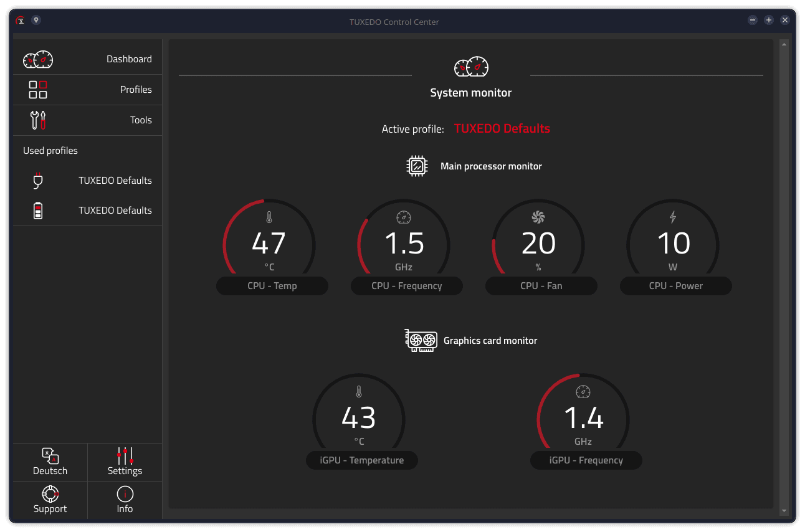Click the CPU - Power gauge

click(x=673, y=244)
